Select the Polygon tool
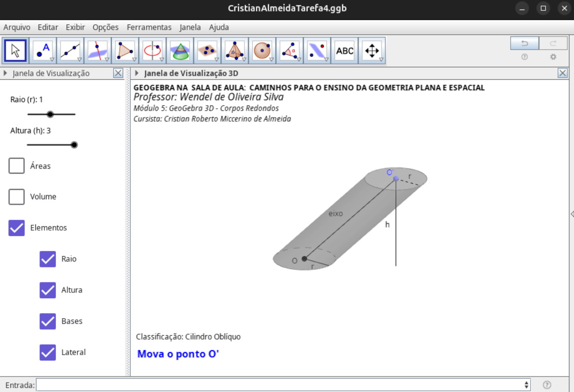The height and width of the screenshot is (392, 574). tap(125, 51)
